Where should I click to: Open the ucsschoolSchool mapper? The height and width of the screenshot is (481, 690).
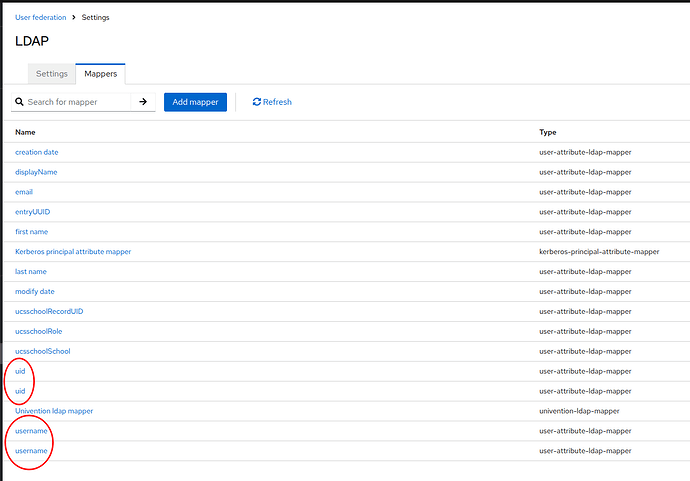[x=43, y=351]
